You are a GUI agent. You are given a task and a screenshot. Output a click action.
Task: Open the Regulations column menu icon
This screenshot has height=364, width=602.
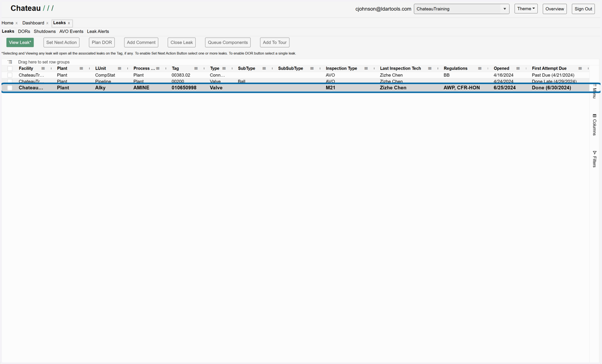click(480, 69)
